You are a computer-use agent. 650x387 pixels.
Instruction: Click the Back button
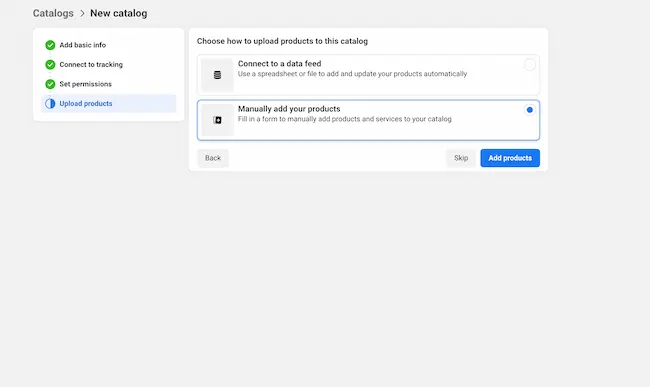tap(213, 158)
